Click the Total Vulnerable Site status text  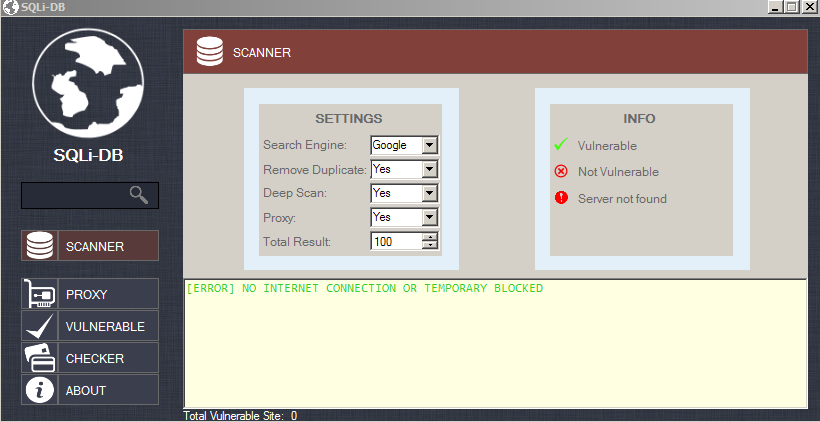(240, 416)
